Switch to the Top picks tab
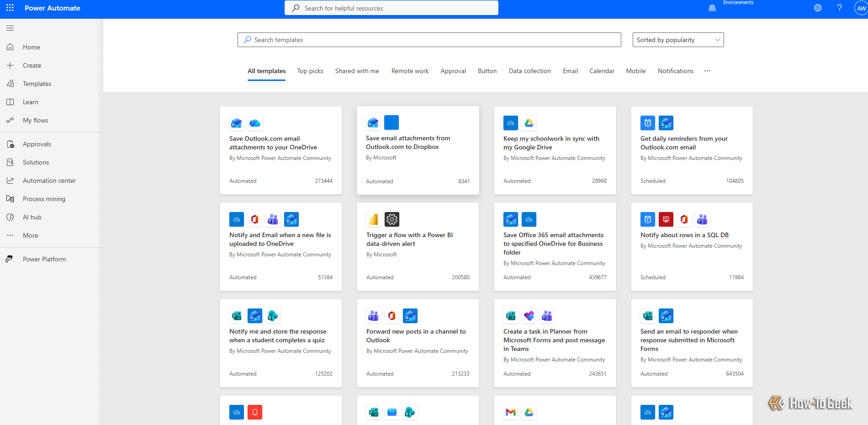The image size is (868, 425). point(310,71)
